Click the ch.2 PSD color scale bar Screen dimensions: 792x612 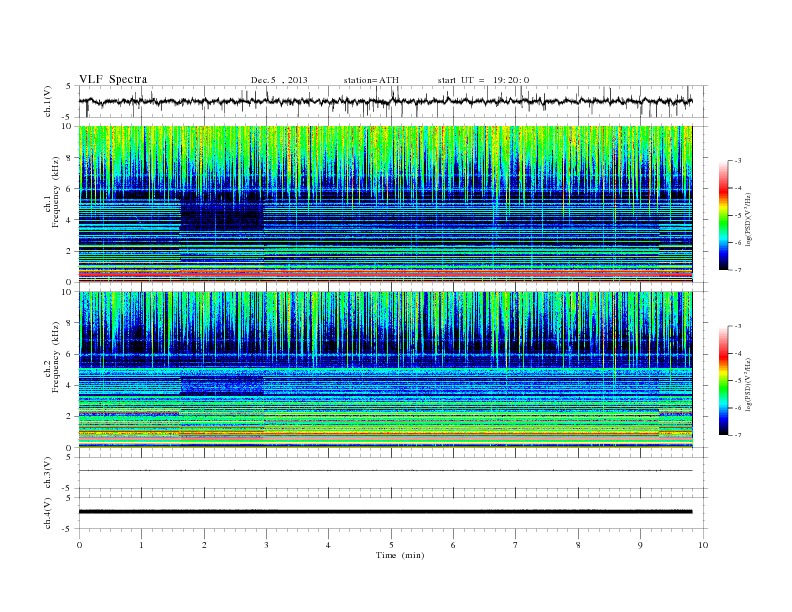723,380
